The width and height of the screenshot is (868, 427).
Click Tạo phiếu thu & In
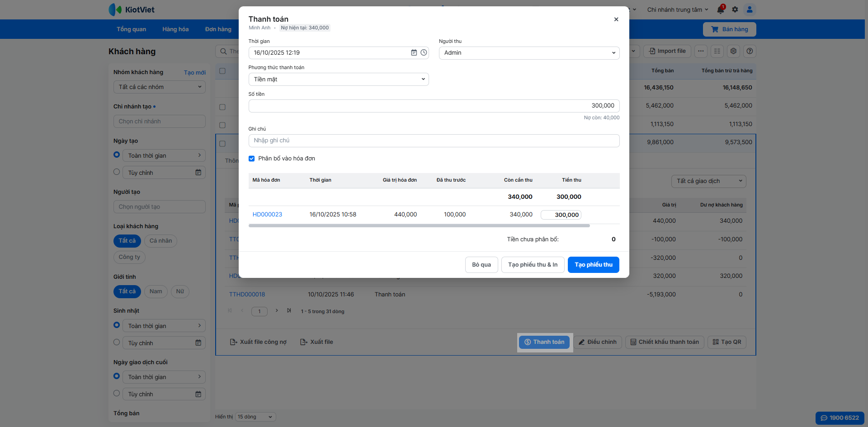533,265
